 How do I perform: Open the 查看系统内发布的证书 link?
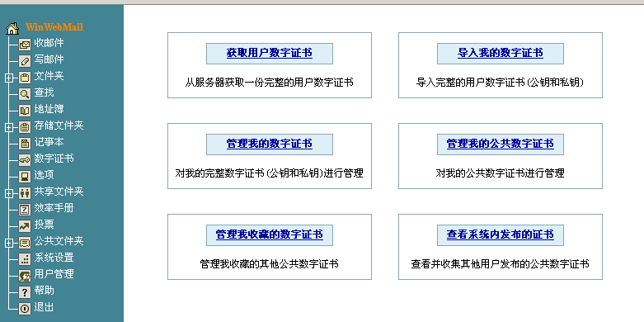[501, 234]
